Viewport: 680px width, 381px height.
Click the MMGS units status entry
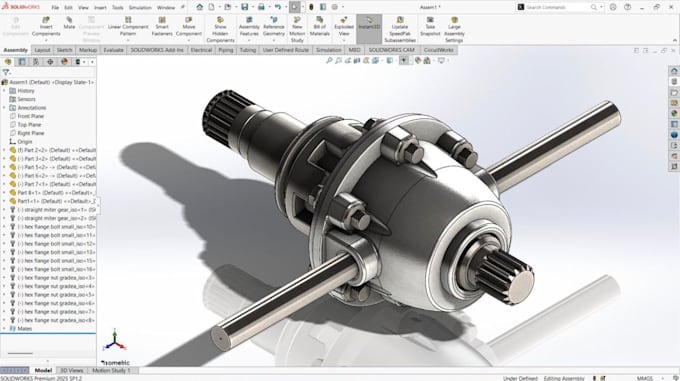[644, 378]
